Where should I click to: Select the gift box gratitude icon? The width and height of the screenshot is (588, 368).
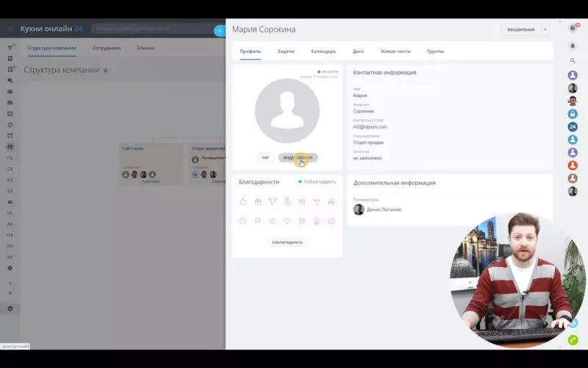[258, 202]
